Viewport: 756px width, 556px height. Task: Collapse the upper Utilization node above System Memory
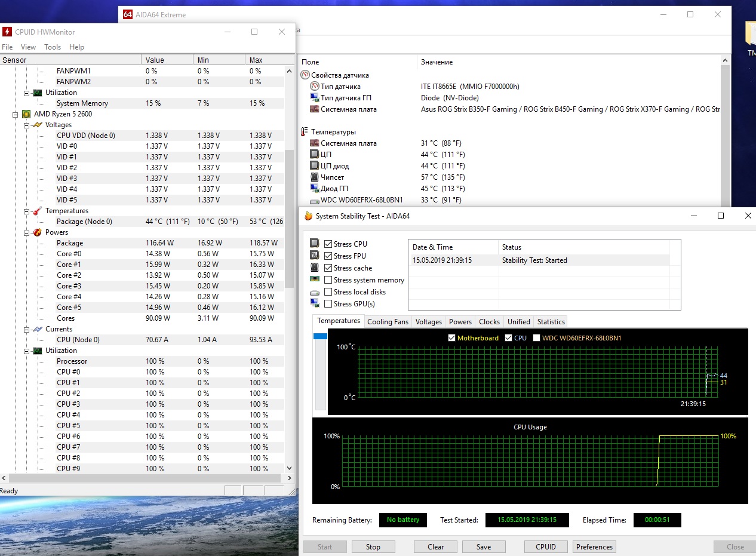(x=26, y=93)
